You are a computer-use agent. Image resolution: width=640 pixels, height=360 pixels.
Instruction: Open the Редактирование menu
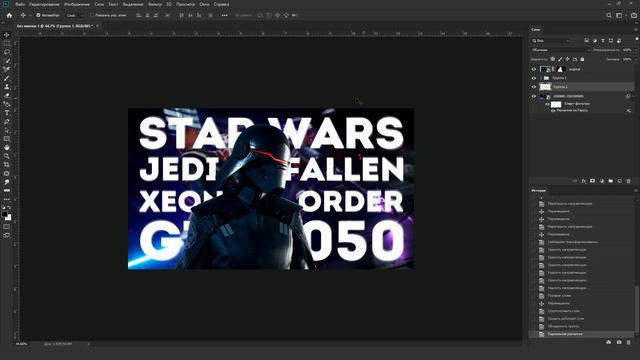pos(44,4)
